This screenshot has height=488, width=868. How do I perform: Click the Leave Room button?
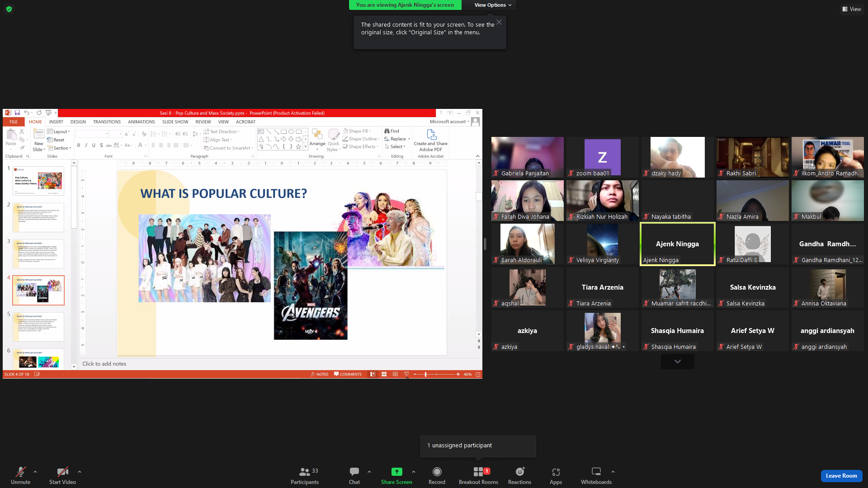pos(841,476)
